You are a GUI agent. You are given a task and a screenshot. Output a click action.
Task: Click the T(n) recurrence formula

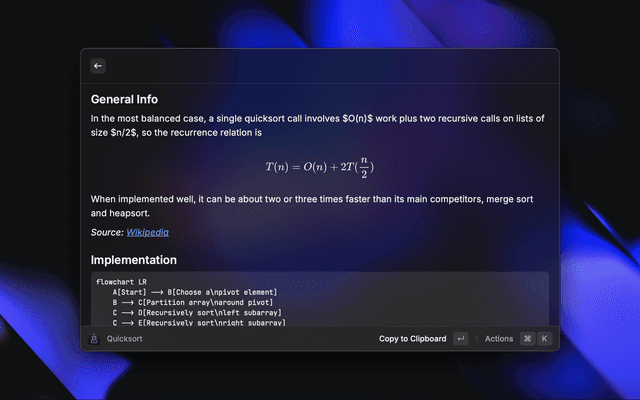pyautogui.click(x=319, y=166)
